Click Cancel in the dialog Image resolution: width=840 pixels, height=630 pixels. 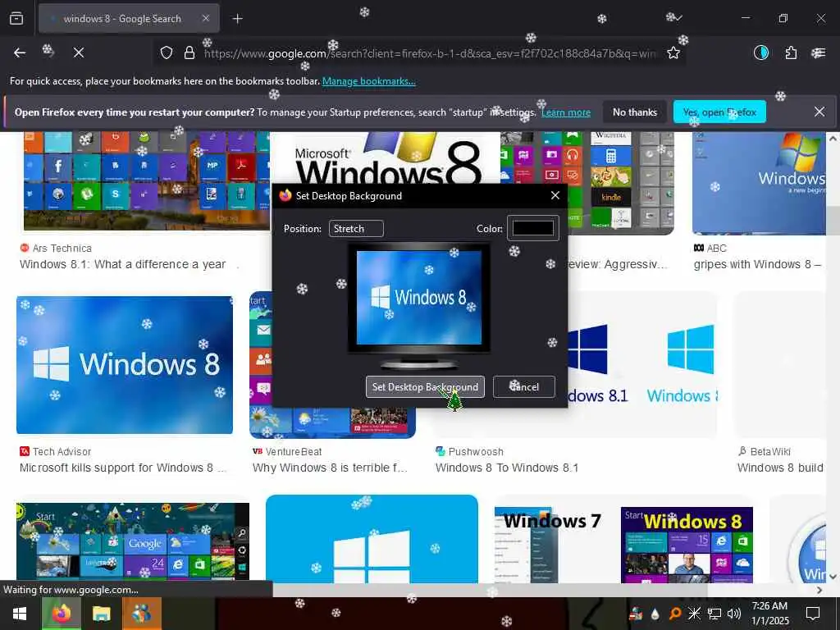pyautogui.click(x=524, y=387)
